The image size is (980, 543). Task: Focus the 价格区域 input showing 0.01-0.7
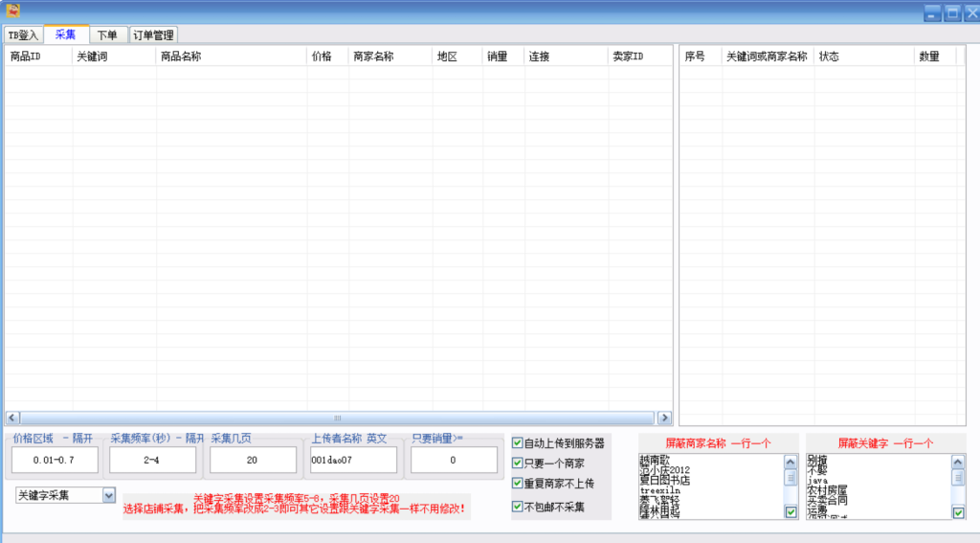(53, 461)
